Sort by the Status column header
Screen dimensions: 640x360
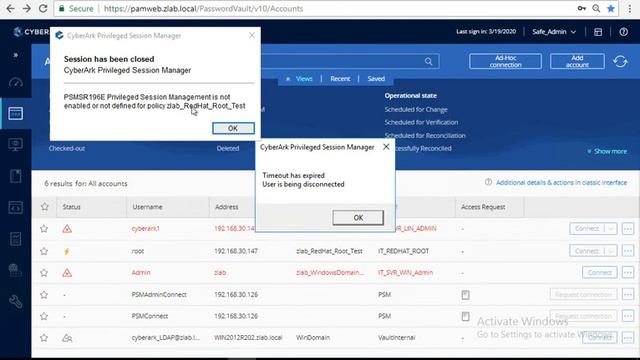coord(71,207)
